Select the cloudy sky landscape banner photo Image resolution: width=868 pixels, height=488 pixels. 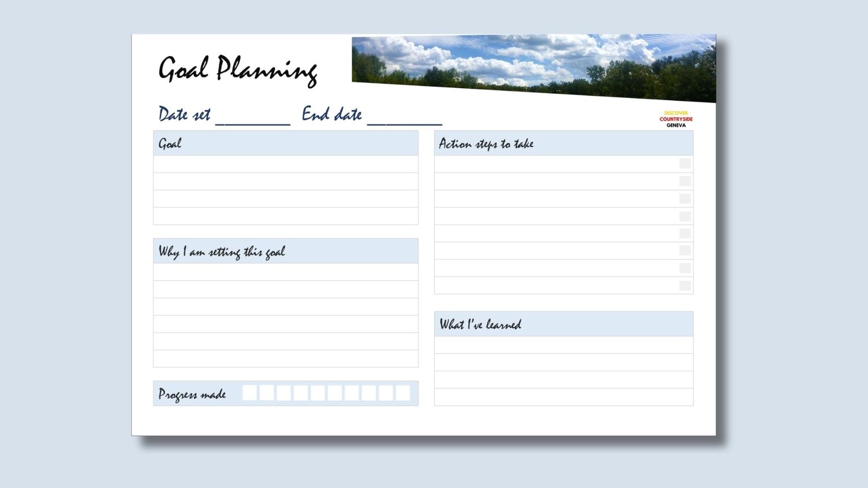coord(534,68)
